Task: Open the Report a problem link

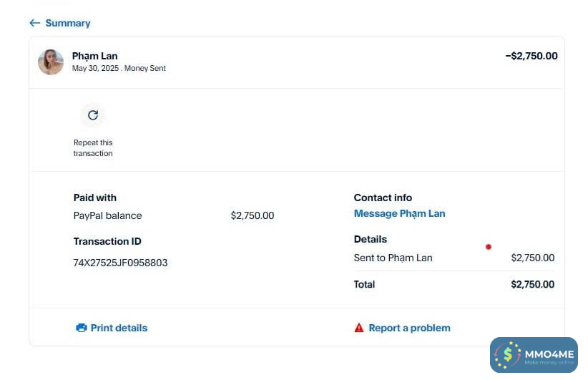Action: point(409,328)
